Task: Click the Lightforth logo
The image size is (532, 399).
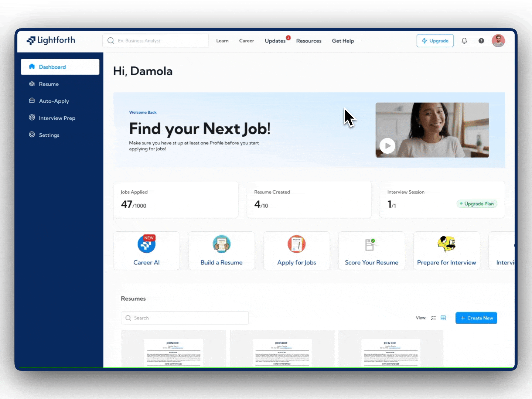Action: click(51, 40)
